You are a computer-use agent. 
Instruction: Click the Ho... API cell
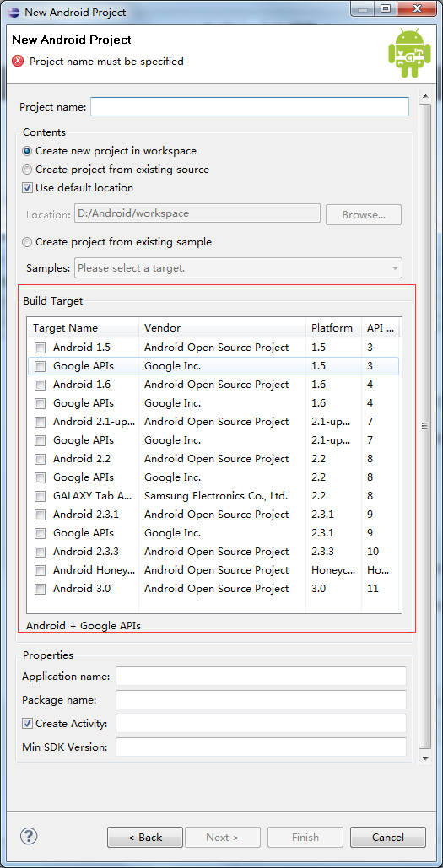pos(378,570)
